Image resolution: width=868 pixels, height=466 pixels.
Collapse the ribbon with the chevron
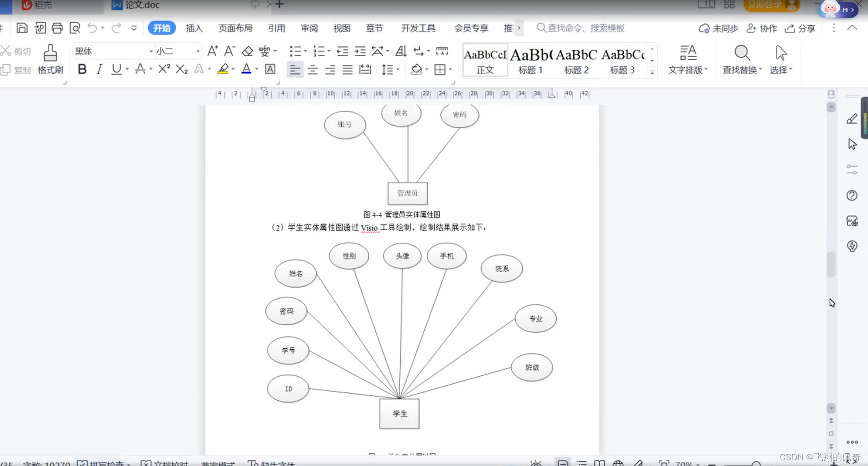point(852,28)
